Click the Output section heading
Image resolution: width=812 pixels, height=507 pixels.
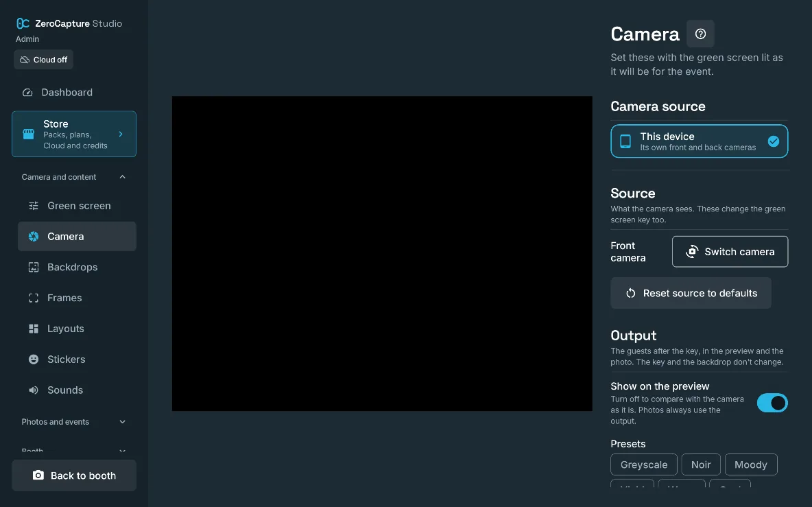click(633, 335)
